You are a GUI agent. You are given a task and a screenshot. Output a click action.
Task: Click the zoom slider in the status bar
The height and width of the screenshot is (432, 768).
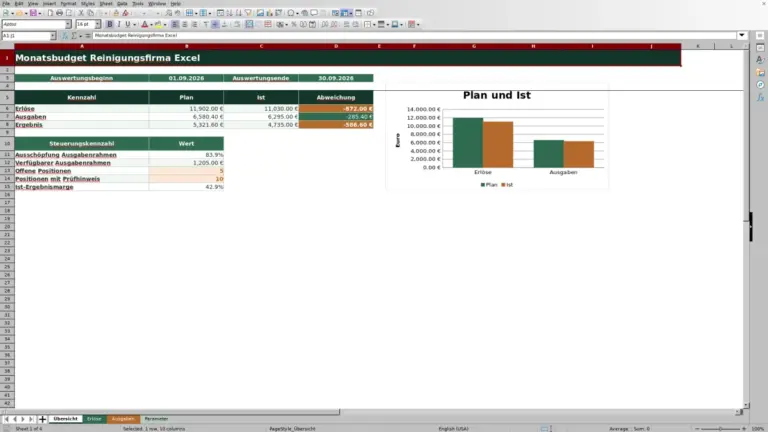pyautogui.click(x=720, y=429)
